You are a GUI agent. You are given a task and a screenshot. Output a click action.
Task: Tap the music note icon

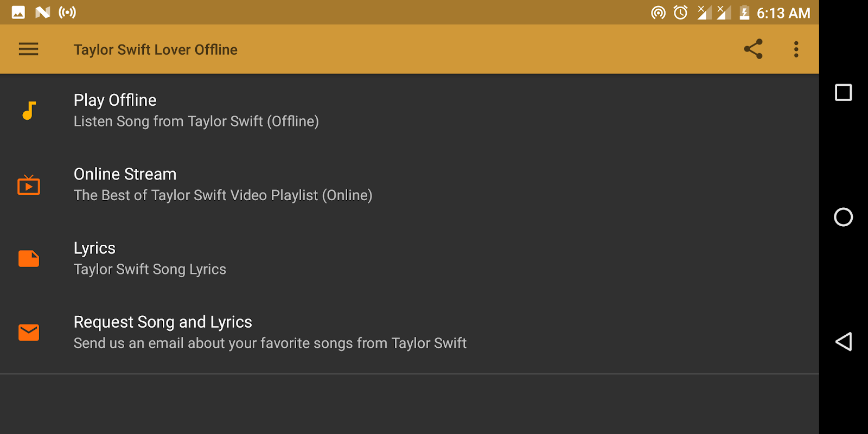pos(29,111)
